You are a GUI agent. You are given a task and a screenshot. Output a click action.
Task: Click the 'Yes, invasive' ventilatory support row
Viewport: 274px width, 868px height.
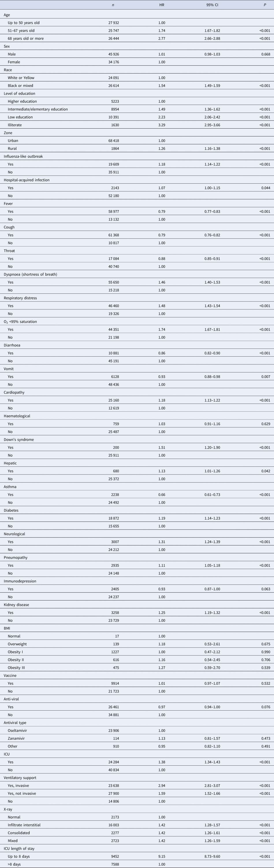coord(18,786)
